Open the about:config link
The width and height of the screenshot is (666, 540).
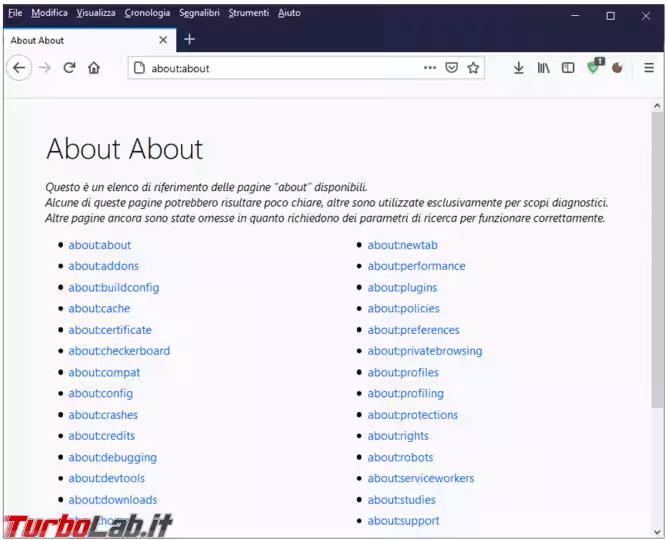(100, 394)
